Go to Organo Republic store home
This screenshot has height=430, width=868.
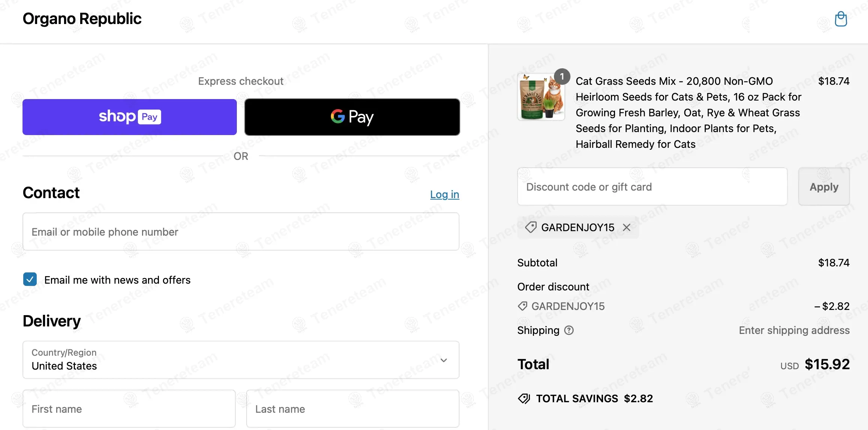(x=82, y=19)
